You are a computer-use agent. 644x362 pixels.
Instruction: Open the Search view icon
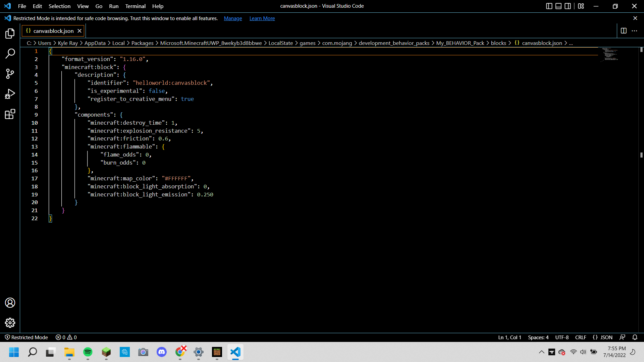(x=10, y=54)
